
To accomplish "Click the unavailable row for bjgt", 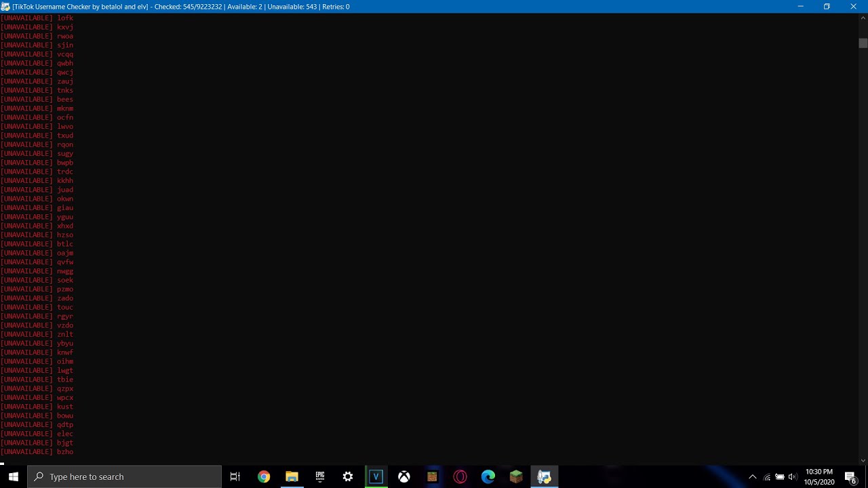I will click(37, 443).
